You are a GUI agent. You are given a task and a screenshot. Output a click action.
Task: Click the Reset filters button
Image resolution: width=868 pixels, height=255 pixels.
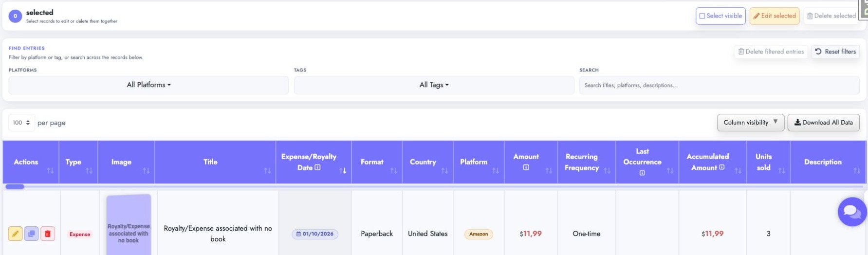835,52
